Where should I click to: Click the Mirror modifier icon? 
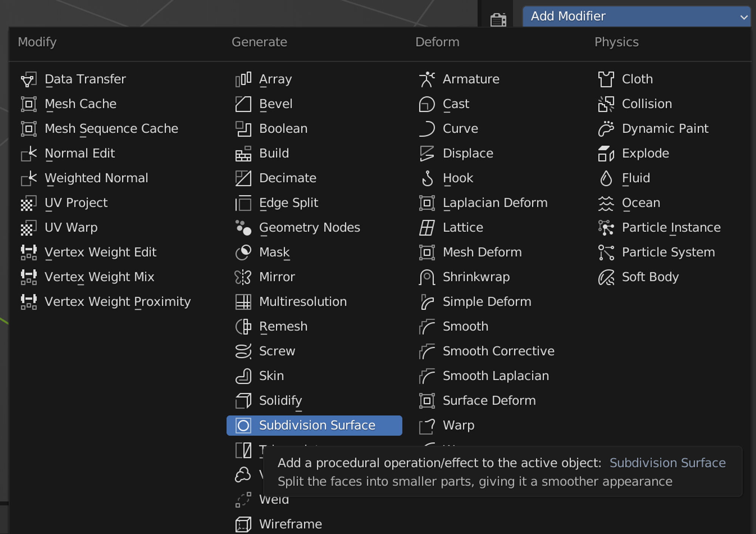(x=243, y=277)
